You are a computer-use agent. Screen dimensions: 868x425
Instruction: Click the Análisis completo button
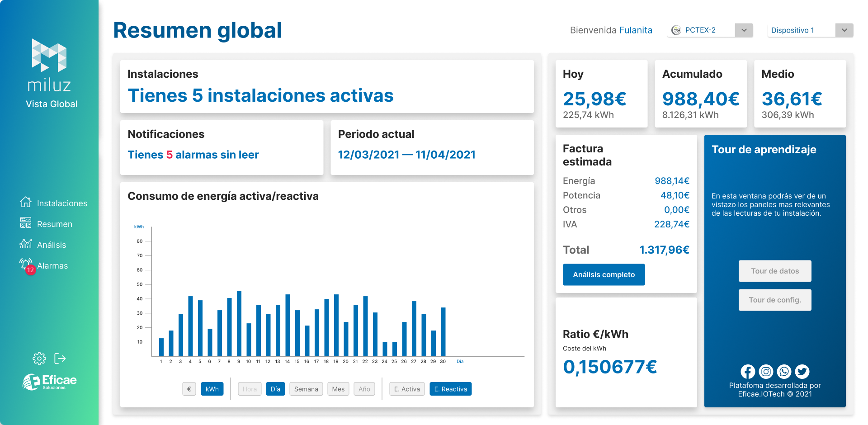coord(604,274)
